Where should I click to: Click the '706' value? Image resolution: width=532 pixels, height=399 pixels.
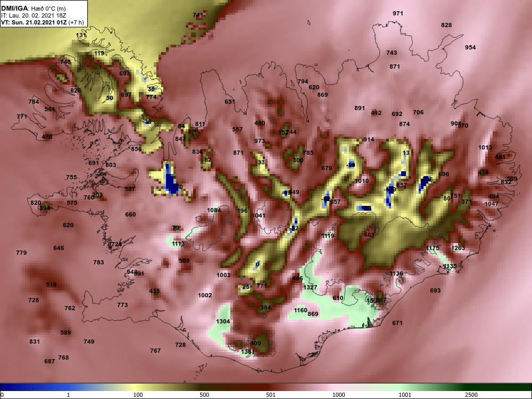[x=418, y=112]
